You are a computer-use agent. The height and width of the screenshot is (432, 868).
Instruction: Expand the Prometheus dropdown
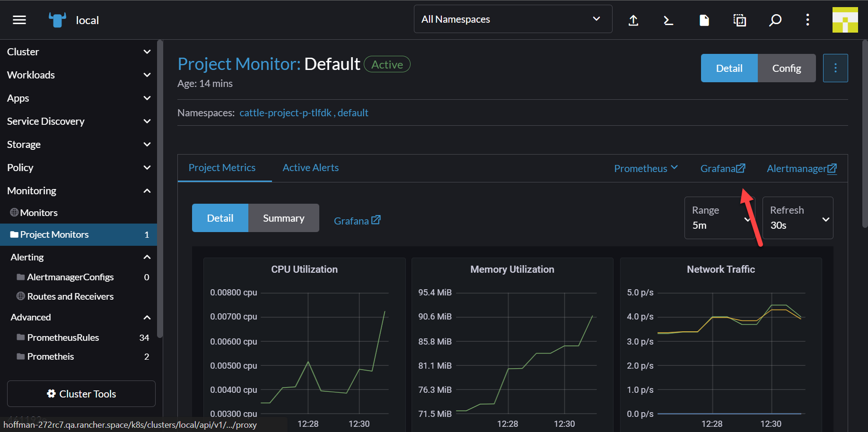[x=646, y=168]
